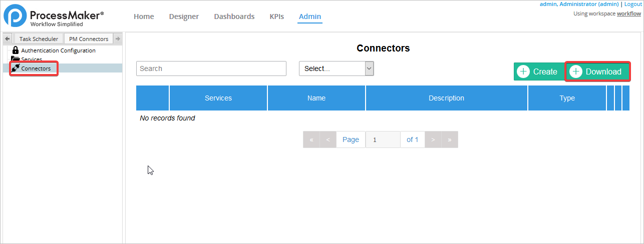Screen dimensions: 644x244
Task: Click the Logout link
Action: pos(633,4)
